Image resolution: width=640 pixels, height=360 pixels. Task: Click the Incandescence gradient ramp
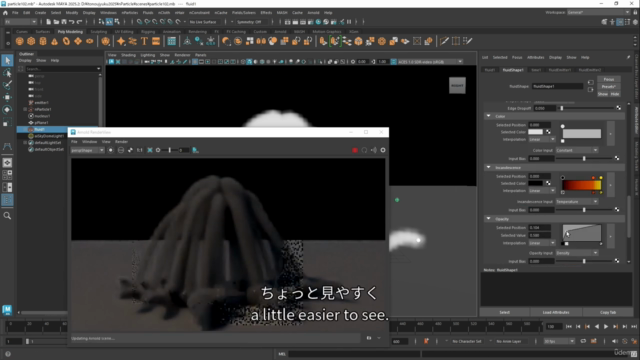[x=582, y=185]
